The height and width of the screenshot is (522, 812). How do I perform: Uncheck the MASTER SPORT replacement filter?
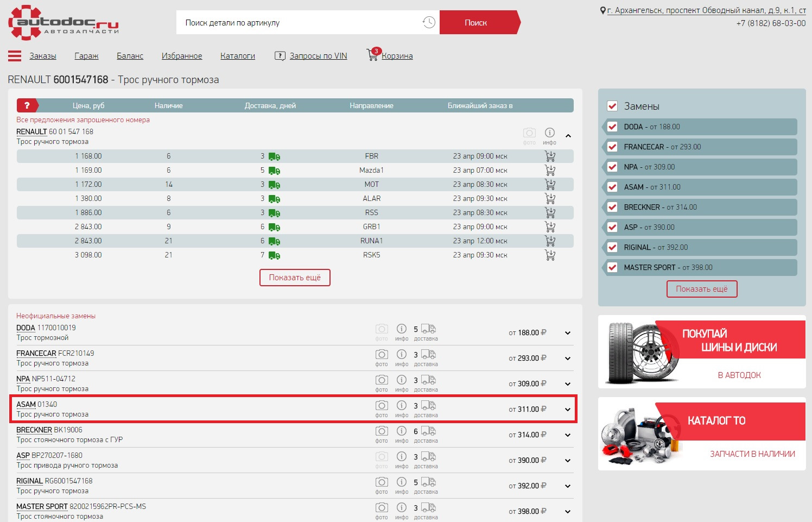pyautogui.click(x=612, y=267)
